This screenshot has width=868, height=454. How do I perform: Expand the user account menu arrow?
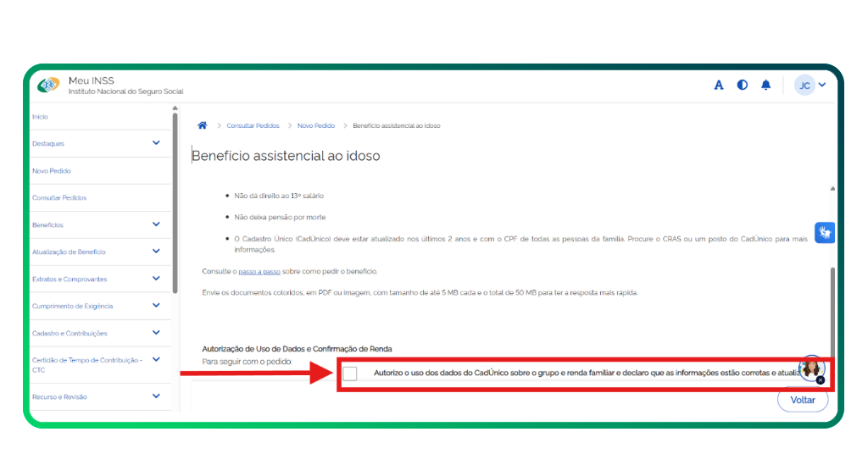coord(822,85)
